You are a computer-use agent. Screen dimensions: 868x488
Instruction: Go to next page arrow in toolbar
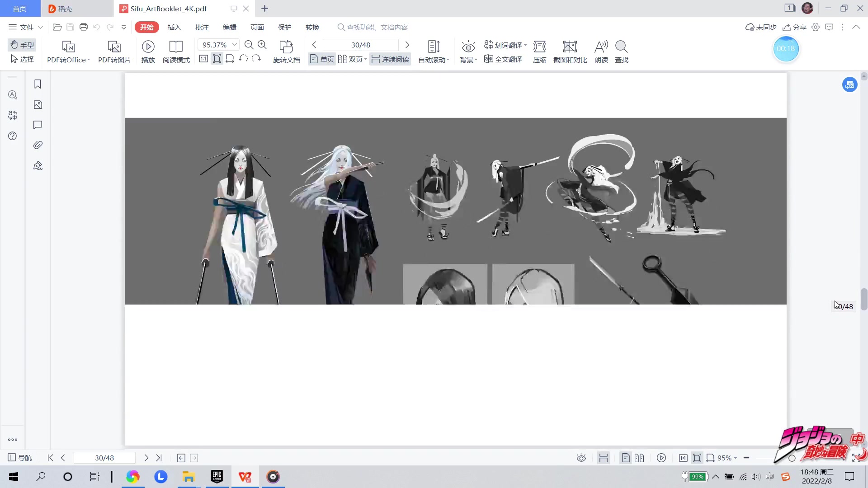tap(407, 45)
